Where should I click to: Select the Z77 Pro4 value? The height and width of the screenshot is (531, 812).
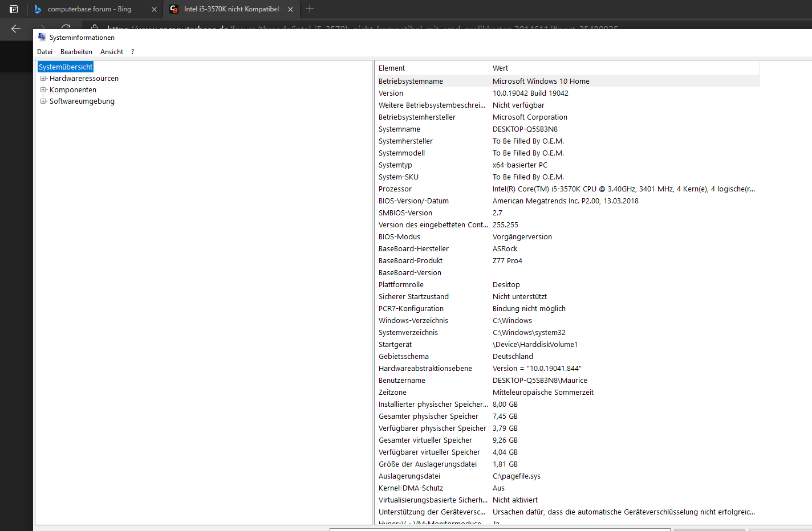pos(507,261)
